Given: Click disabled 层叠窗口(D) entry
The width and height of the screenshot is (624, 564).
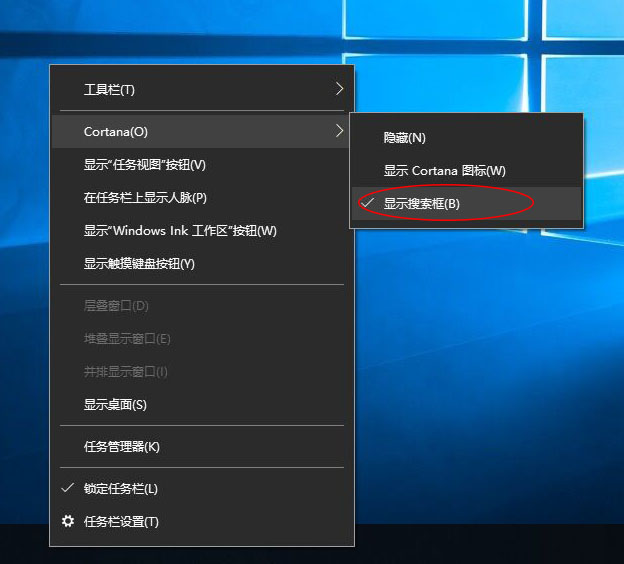Looking at the screenshot, I should (x=202, y=306).
